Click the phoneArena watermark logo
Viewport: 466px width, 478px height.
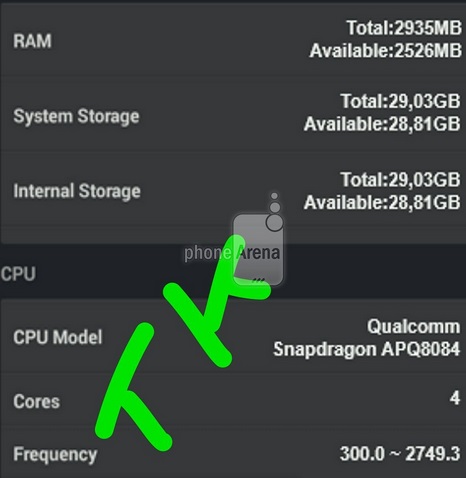click(x=233, y=240)
